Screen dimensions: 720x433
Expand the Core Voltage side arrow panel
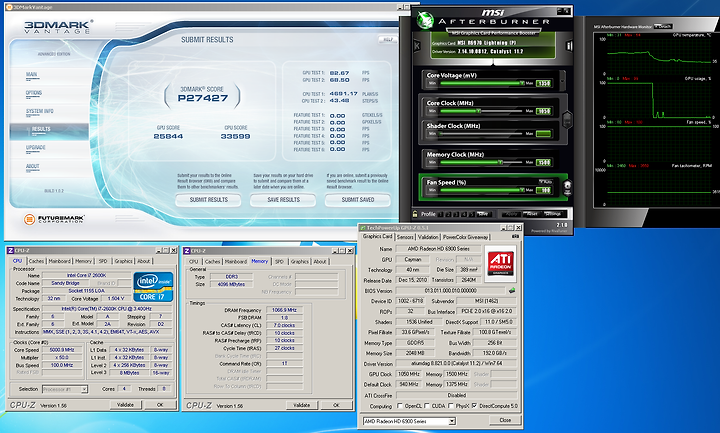click(562, 79)
